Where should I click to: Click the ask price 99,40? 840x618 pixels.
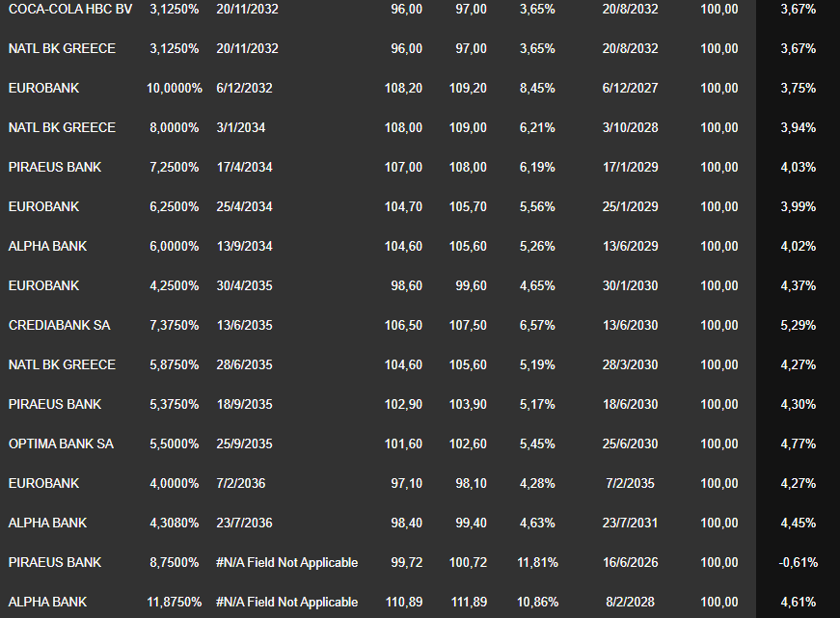471,523
